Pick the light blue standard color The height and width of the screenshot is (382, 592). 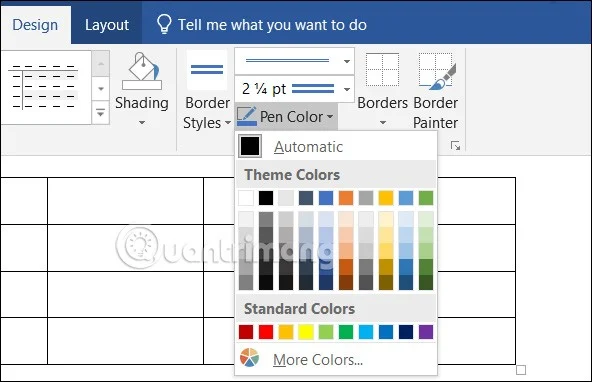tap(366, 332)
